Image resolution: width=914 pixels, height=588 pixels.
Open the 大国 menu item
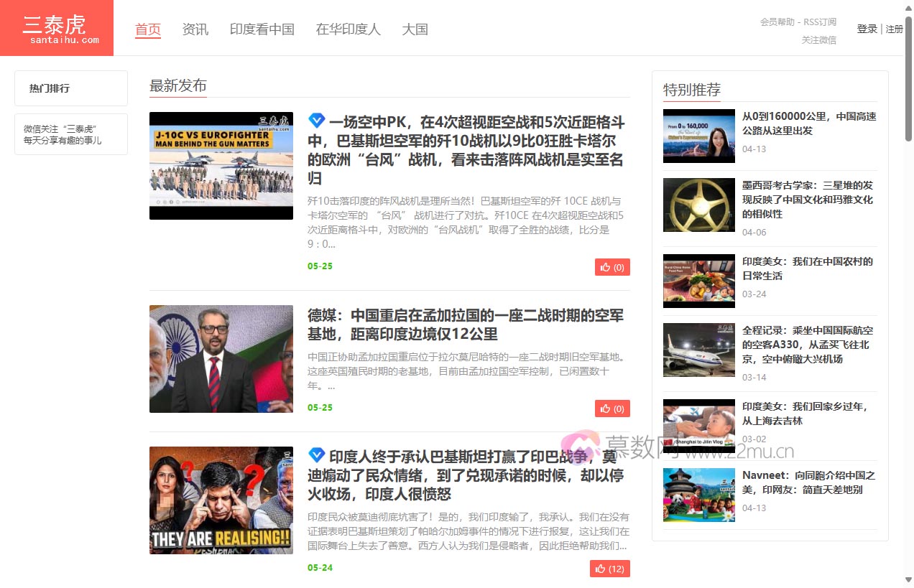click(x=415, y=29)
